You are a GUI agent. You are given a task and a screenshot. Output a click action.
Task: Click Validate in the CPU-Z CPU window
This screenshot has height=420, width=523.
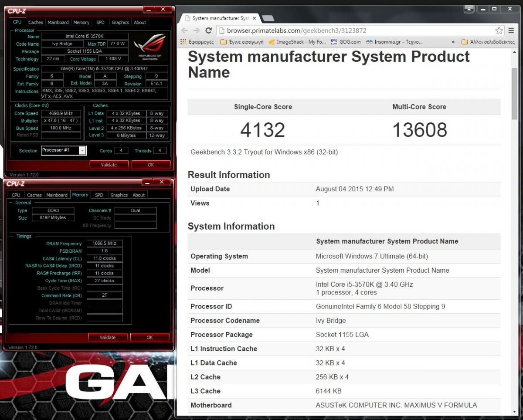(x=109, y=165)
